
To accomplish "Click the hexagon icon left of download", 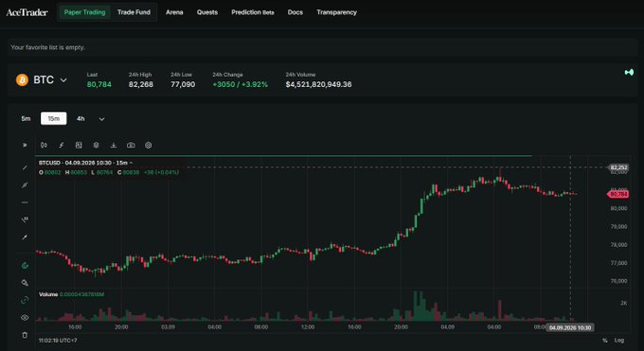I will [96, 145].
